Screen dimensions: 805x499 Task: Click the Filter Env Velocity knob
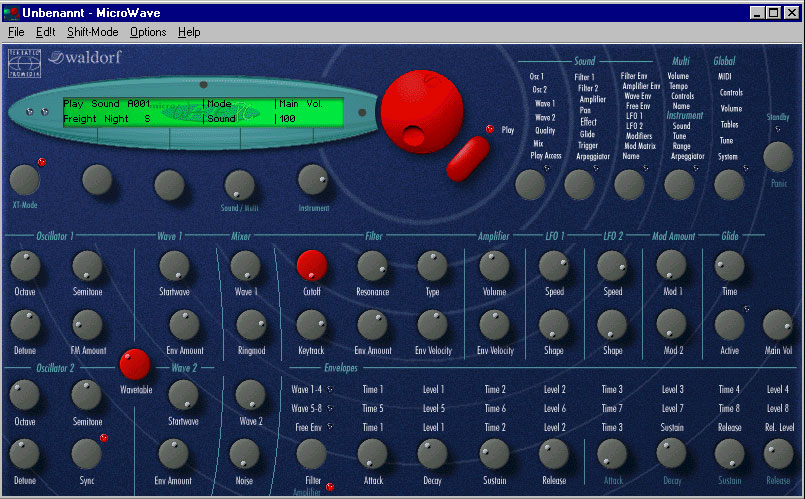432,325
